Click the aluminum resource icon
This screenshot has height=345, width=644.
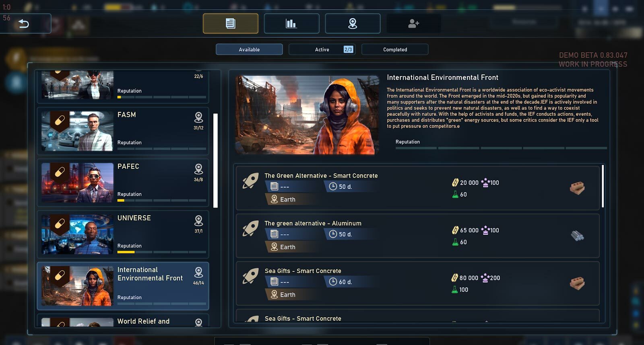(x=577, y=236)
